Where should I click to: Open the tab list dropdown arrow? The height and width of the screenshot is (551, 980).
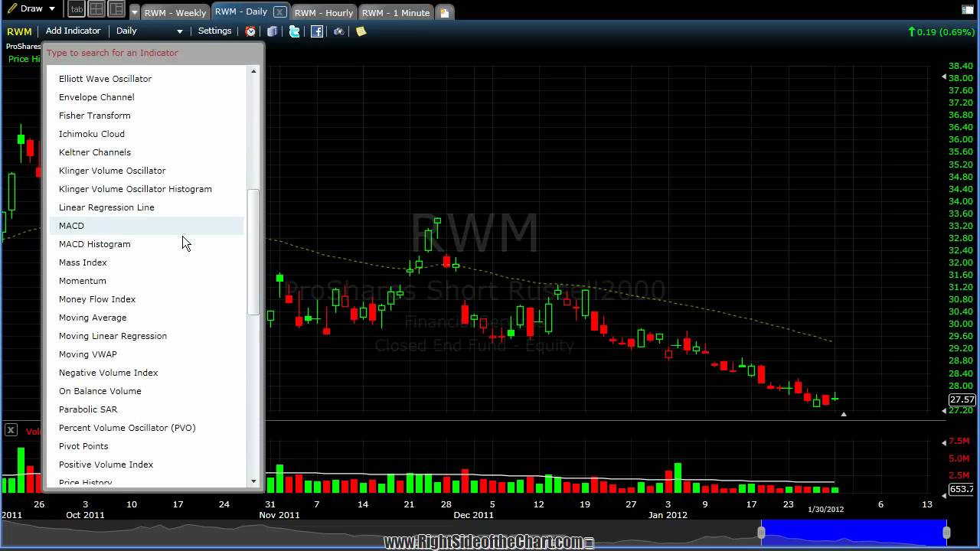point(135,12)
